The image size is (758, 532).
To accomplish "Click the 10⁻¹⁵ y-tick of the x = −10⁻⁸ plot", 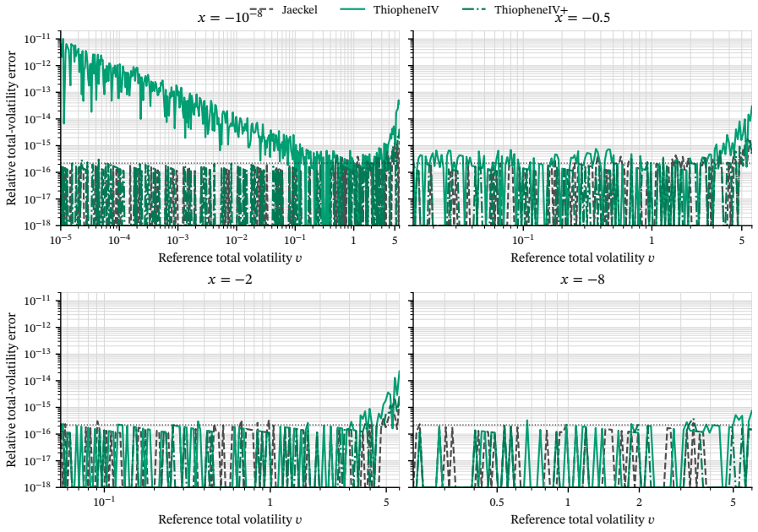I will click(x=39, y=145).
